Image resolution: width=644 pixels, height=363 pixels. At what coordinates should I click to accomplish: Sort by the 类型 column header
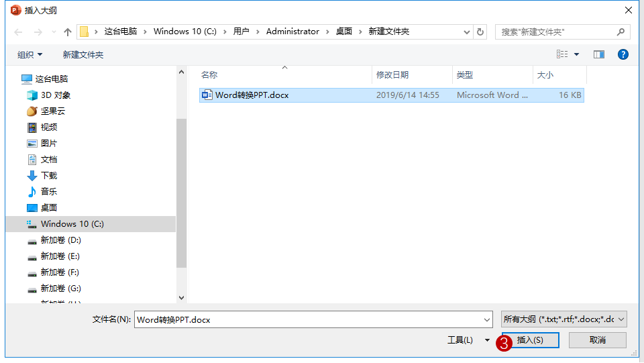point(464,74)
